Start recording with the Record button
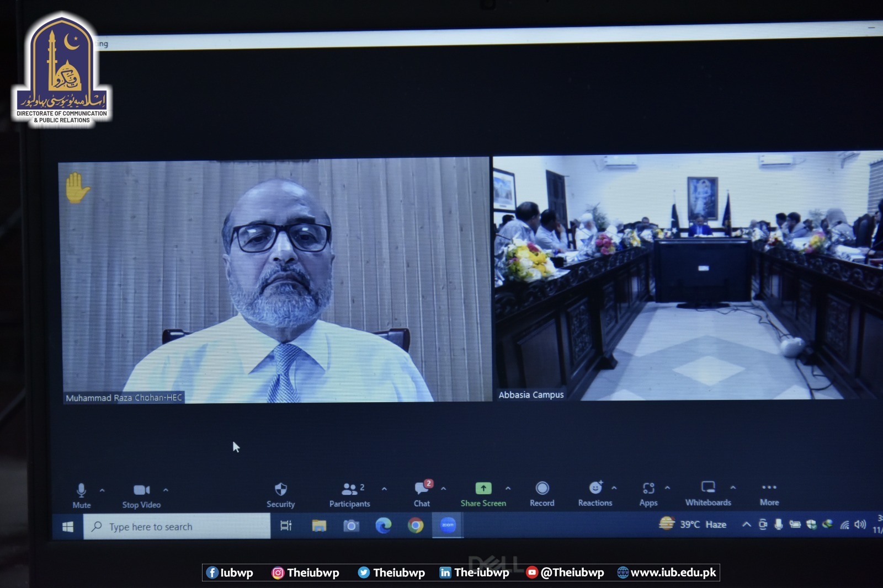The image size is (883, 588). [x=542, y=493]
